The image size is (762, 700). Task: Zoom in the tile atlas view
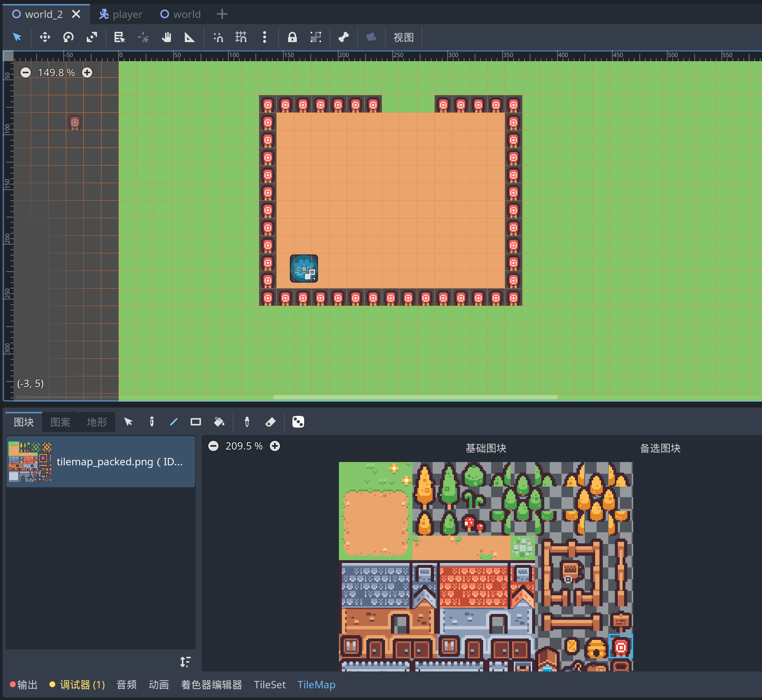click(275, 446)
